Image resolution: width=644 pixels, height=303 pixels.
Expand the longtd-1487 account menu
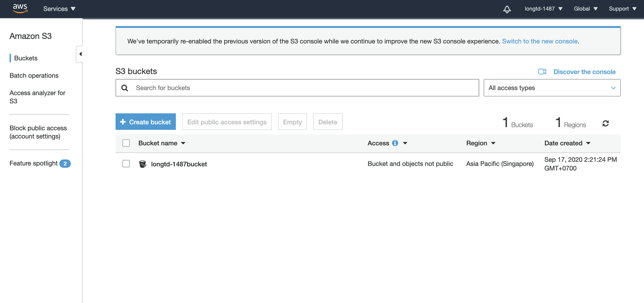click(x=543, y=9)
